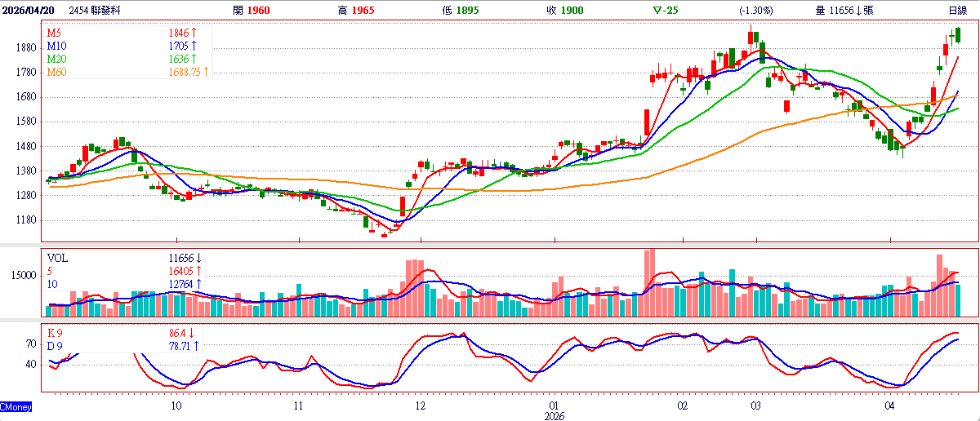Viewport: 980px width, 421px height.
Task: Click the 收 1900 closing price
Action: (563, 11)
